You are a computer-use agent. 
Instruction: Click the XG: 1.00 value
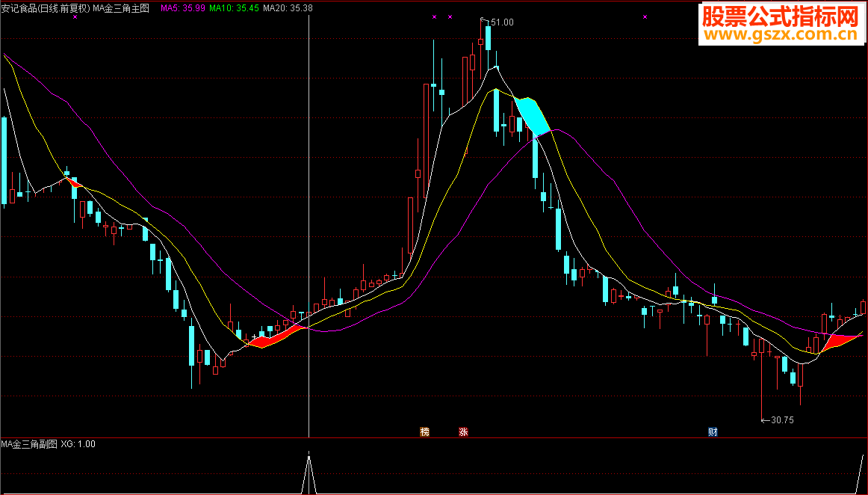[x=78, y=444]
